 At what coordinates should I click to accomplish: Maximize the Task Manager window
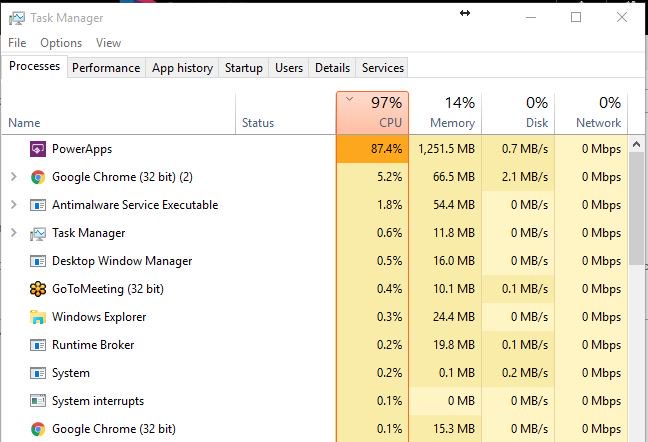pyautogui.click(x=576, y=17)
